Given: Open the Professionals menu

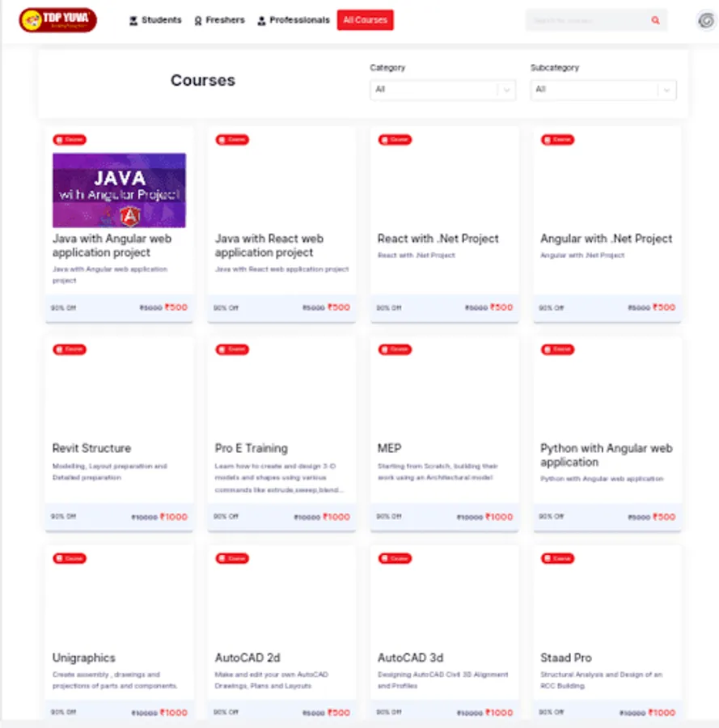Looking at the screenshot, I should click(x=294, y=20).
